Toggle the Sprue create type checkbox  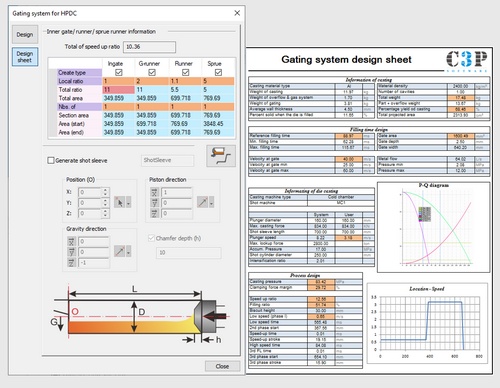[218, 72]
